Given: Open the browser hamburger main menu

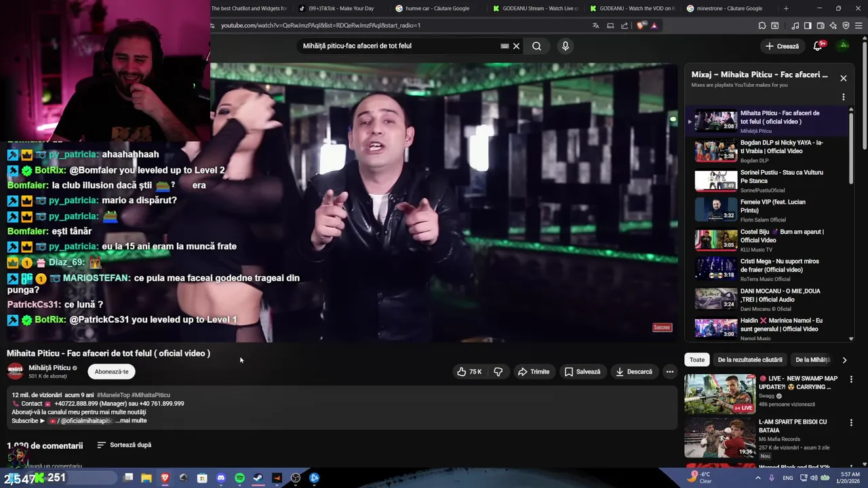Looking at the screenshot, I should pos(859,26).
